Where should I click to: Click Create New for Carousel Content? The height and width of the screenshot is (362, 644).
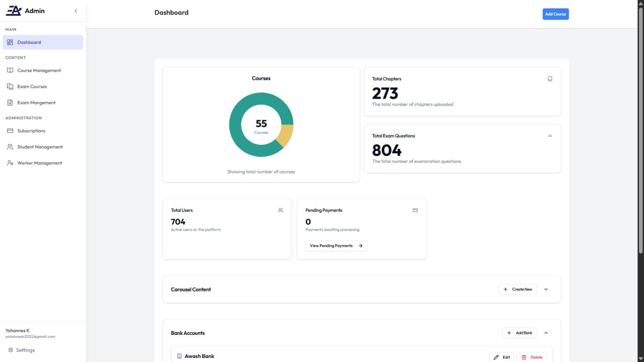[x=518, y=290]
